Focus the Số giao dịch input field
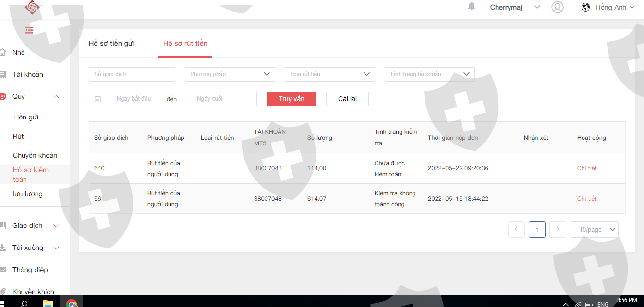This screenshot has height=307, width=644. click(132, 74)
